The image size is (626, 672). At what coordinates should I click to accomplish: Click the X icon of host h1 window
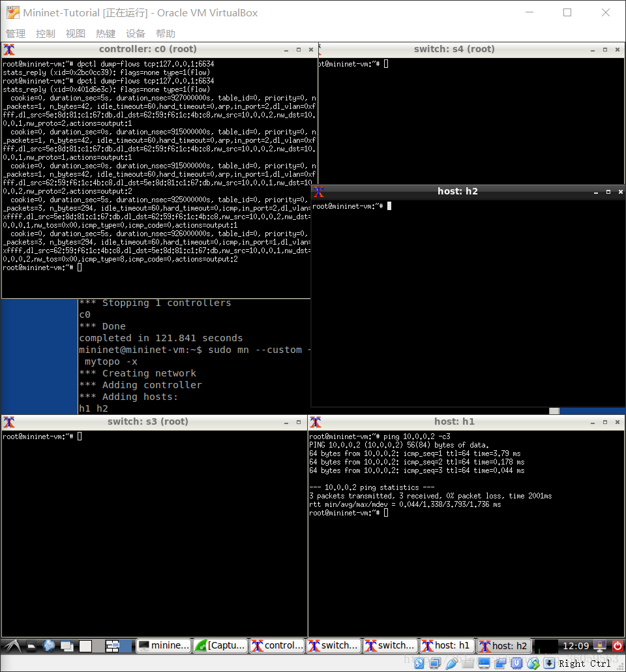click(316, 422)
